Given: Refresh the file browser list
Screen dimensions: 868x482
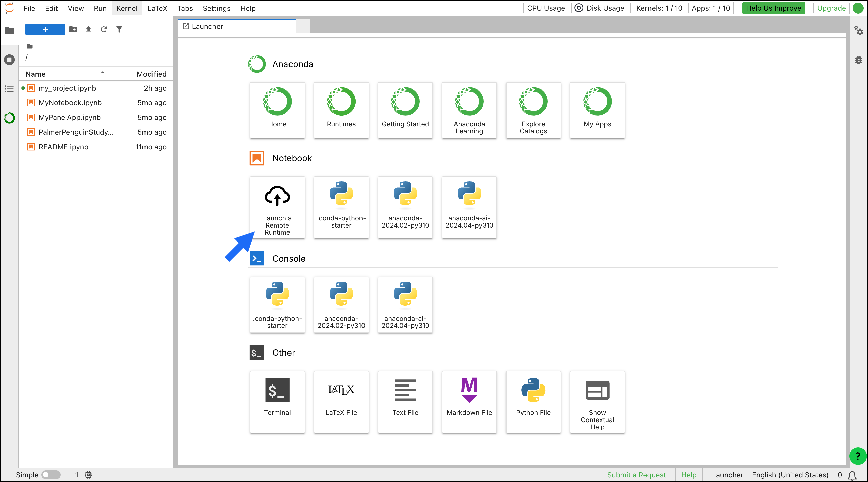Looking at the screenshot, I should tap(104, 29).
